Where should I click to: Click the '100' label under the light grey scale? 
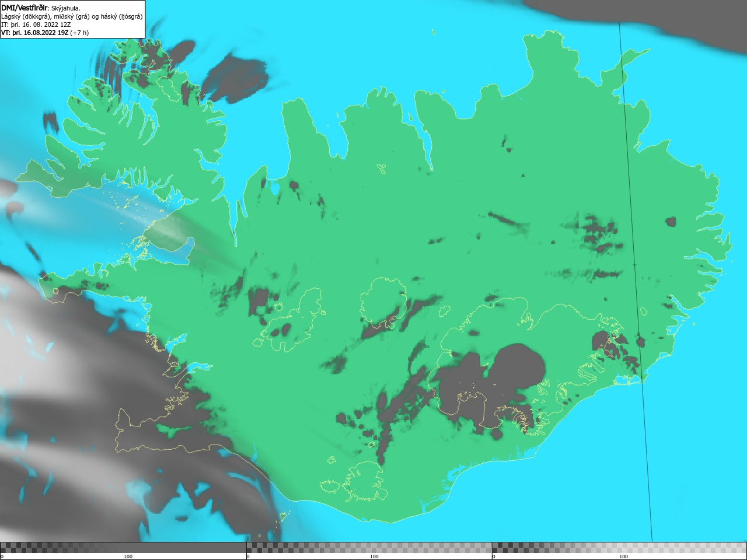(623, 556)
